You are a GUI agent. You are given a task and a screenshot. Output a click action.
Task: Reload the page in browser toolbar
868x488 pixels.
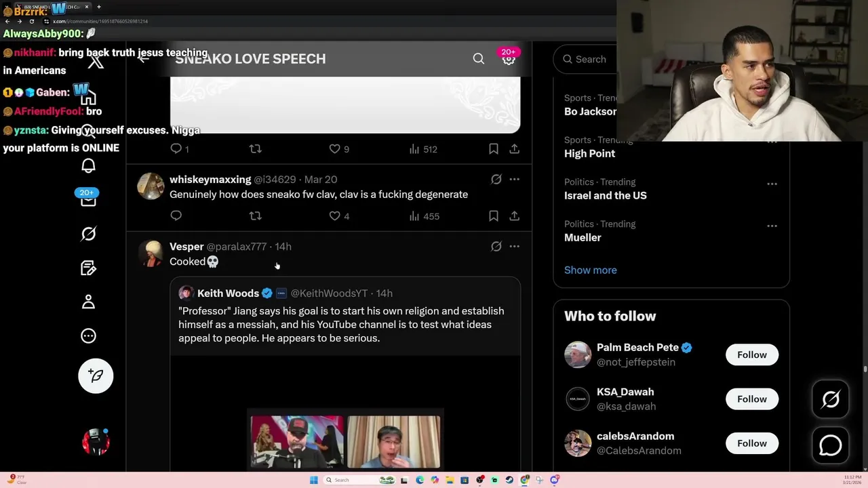(31, 21)
